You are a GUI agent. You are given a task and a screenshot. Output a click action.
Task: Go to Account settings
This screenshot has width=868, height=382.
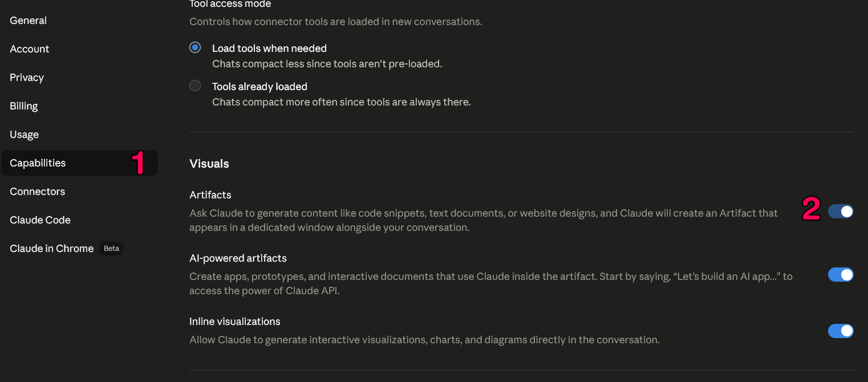click(29, 48)
